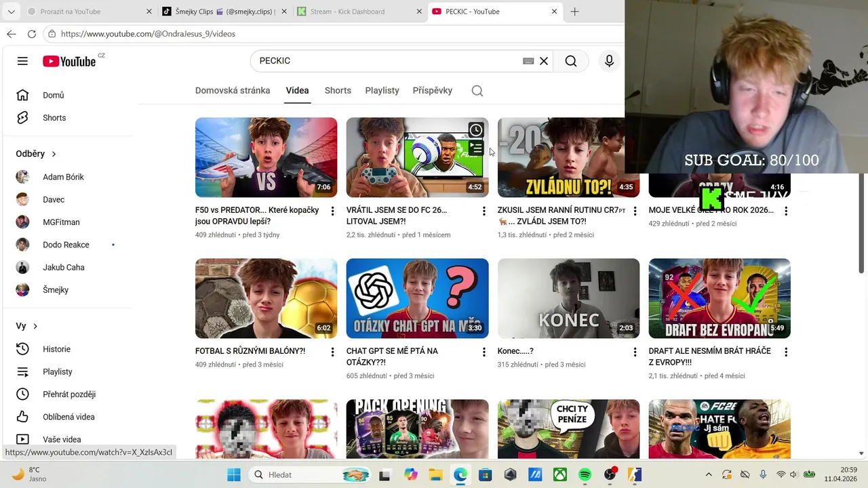Open the browser tab search dropdown

(11, 12)
